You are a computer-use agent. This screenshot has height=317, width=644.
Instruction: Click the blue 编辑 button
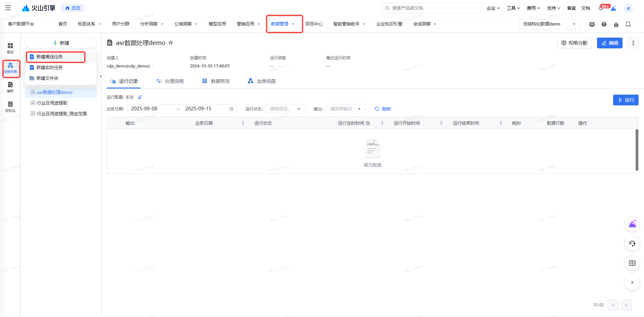point(610,43)
